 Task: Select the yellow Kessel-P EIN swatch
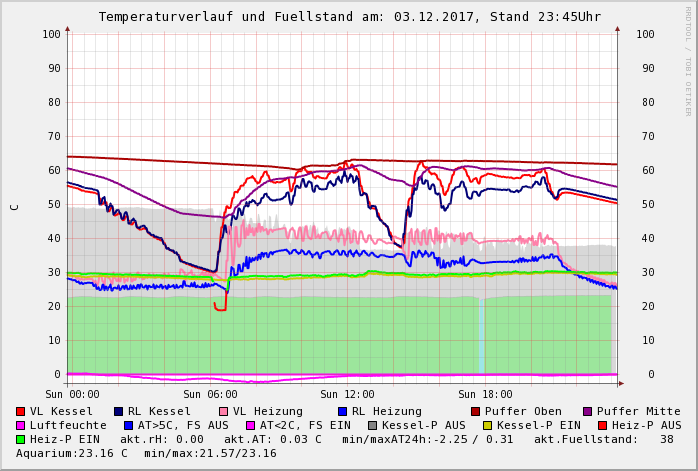click(487, 425)
